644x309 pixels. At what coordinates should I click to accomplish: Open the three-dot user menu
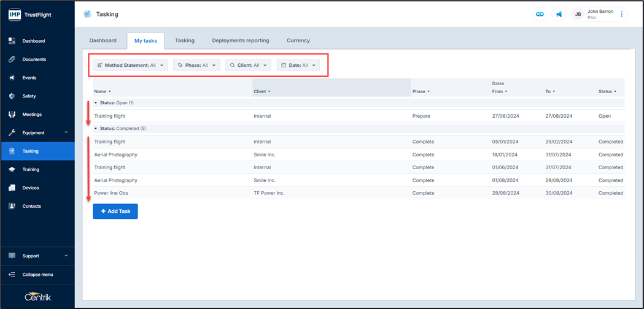[x=621, y=14]
